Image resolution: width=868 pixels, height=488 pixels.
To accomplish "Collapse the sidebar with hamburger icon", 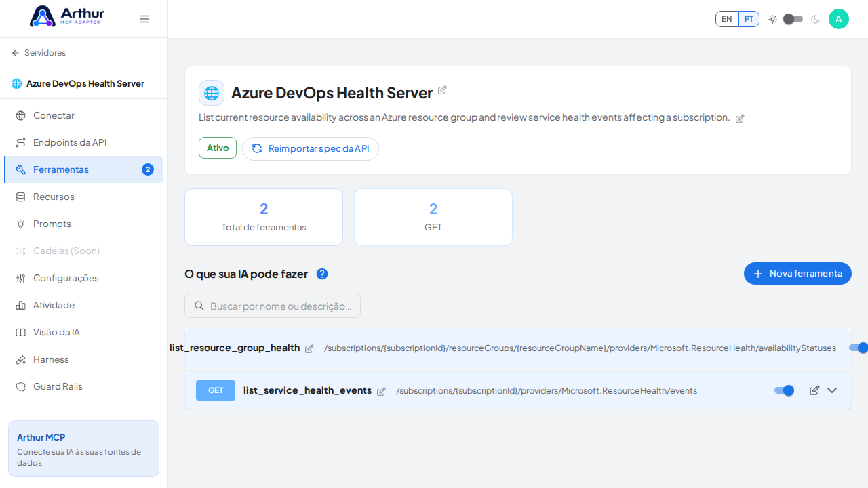I will (144, 19).
